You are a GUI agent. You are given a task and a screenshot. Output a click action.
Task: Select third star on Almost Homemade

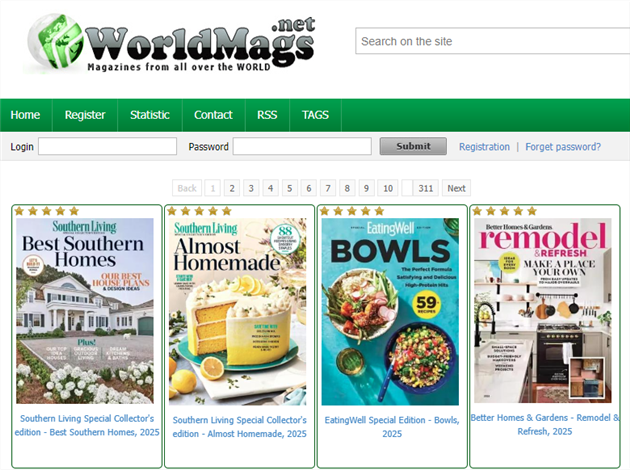point(199,211)
